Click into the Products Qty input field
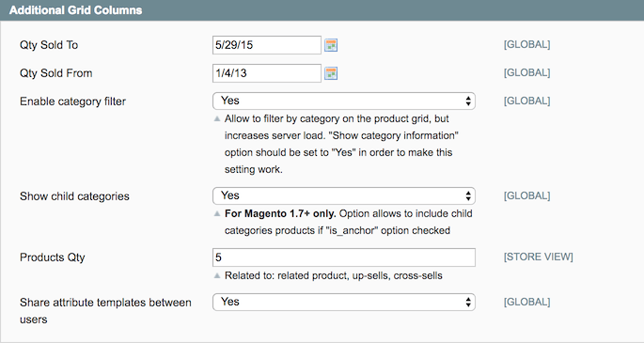644x343 pixels. tap(344, 257)
